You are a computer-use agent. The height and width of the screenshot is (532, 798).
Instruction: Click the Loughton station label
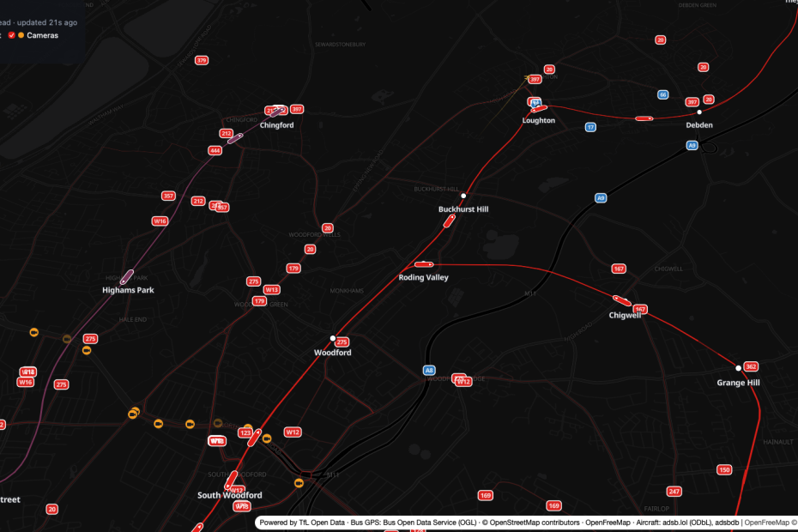[539, 120]
